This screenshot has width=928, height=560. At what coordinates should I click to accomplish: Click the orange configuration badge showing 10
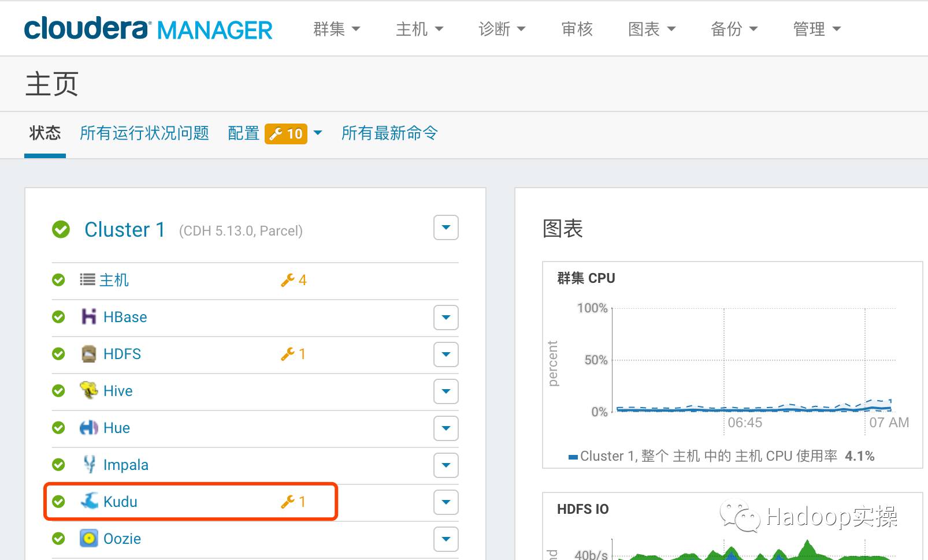[286, 133]
